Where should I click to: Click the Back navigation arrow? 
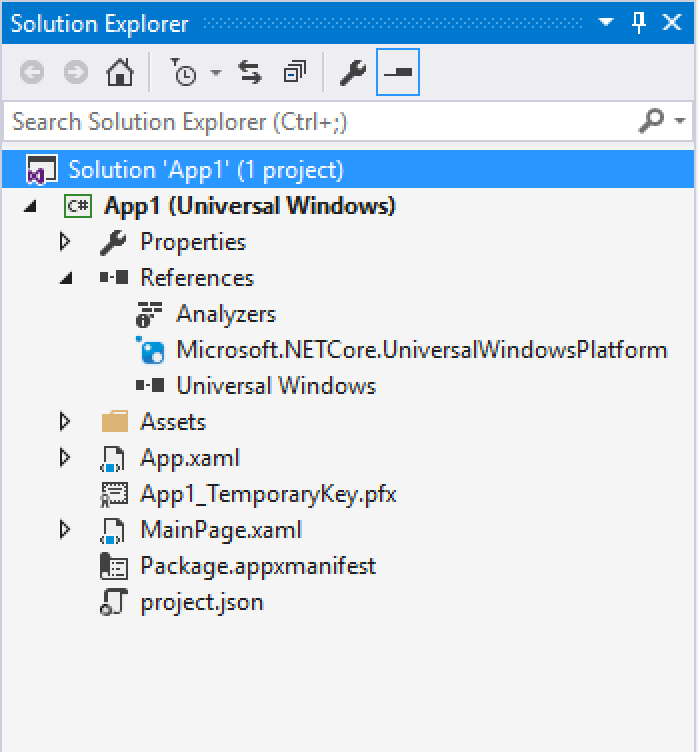33,73
